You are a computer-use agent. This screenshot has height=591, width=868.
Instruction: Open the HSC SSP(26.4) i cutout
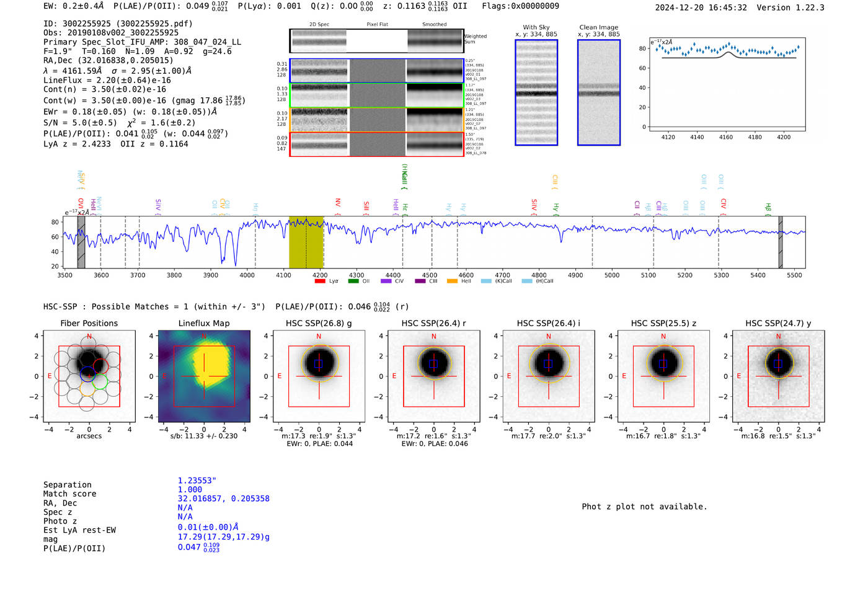549,376
